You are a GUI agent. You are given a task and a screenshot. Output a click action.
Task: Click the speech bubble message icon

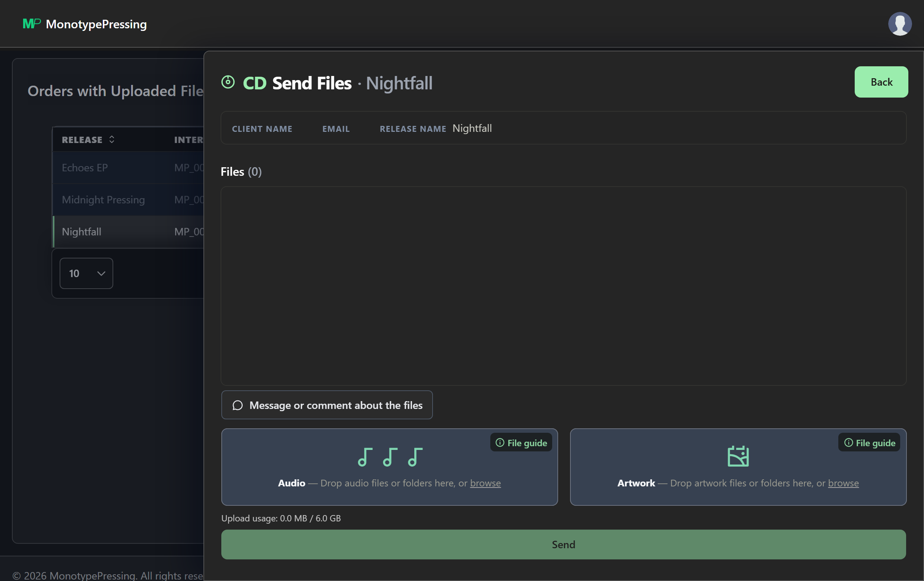tap(238, 405)
